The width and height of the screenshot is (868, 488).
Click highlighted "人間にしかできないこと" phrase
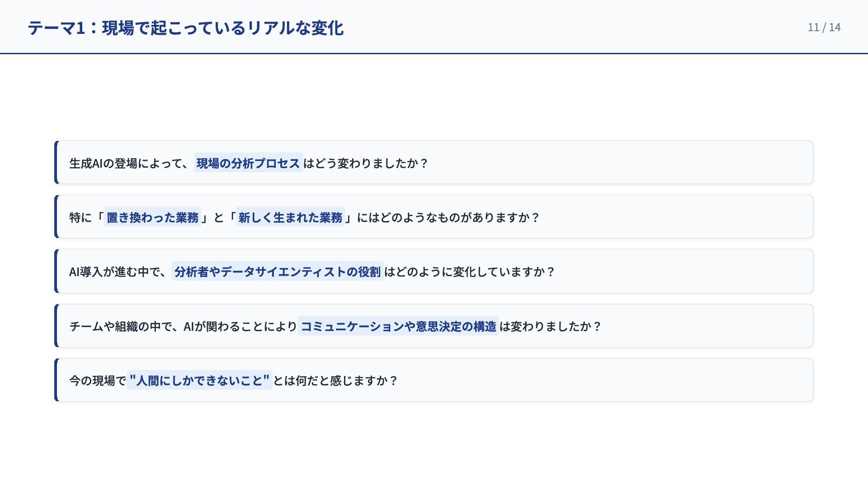click(199, 380)
